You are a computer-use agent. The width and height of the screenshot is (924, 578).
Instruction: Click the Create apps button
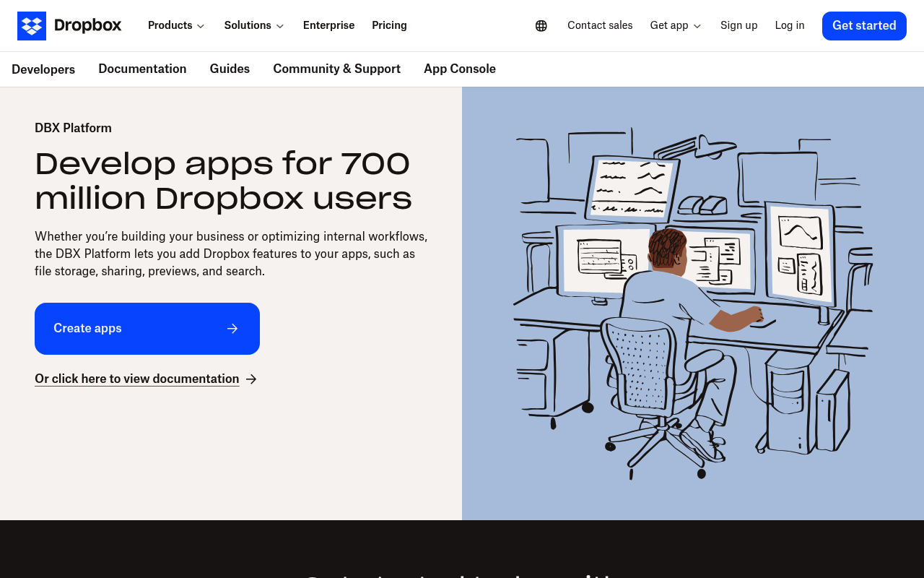(147, 329)
